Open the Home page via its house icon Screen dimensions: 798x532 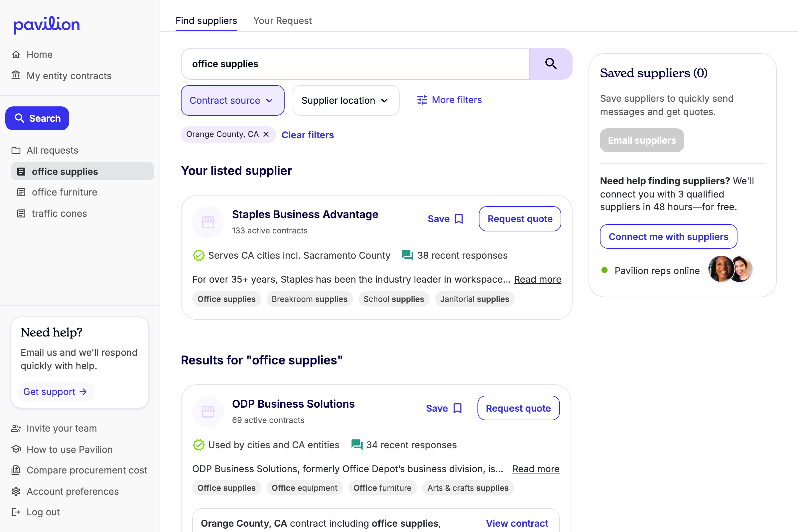16,55
